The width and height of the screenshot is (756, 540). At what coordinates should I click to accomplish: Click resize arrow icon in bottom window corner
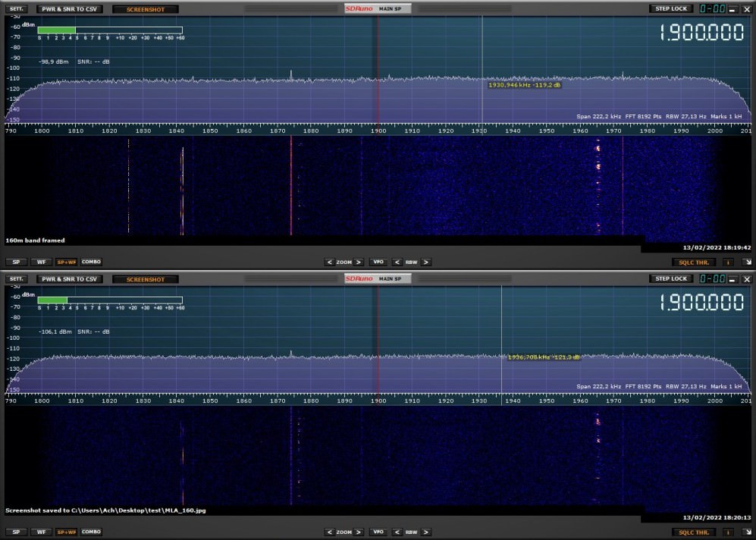pos(746,532)
